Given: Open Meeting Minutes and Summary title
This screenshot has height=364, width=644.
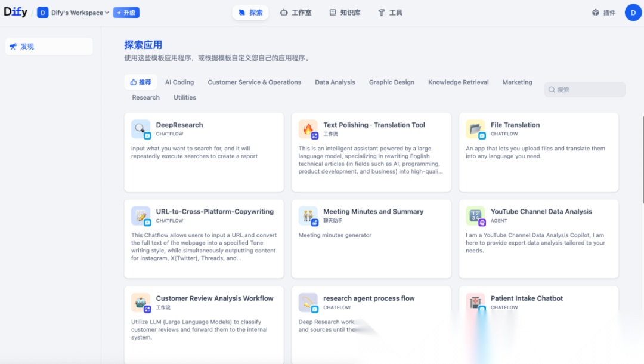Looking at the screenshot, I should (x=373, y=212).
